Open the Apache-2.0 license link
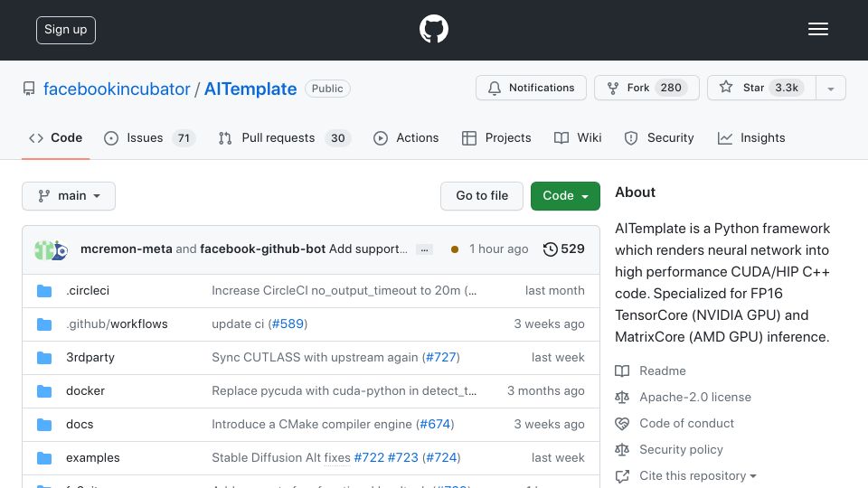The height and width of the screenshot is (488, 868). (695, 398)
